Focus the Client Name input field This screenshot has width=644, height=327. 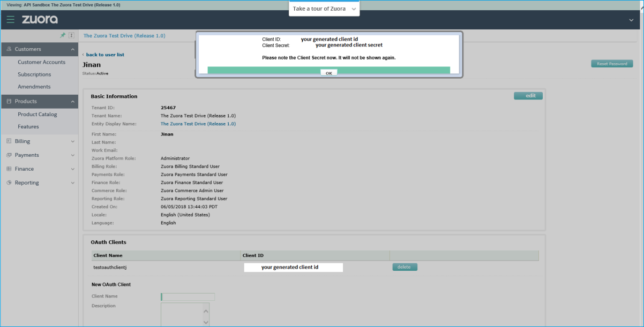pos(188,296)
